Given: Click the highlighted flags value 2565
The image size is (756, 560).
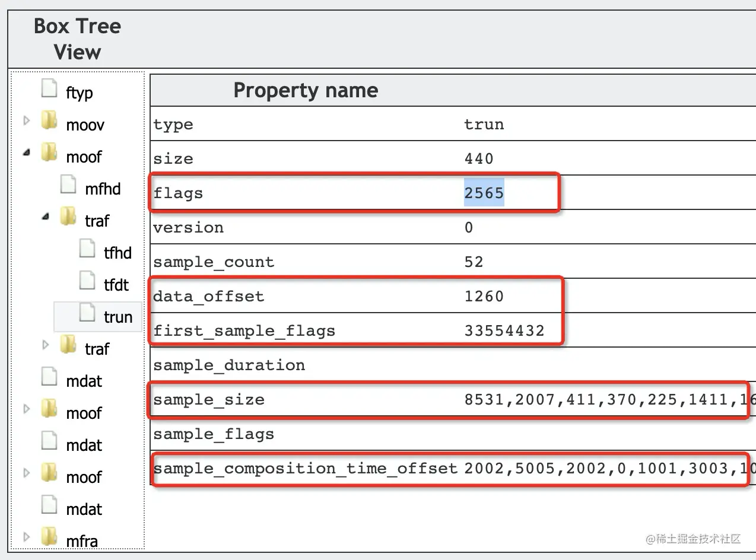Looking at the screenshot, I should 484,193.
